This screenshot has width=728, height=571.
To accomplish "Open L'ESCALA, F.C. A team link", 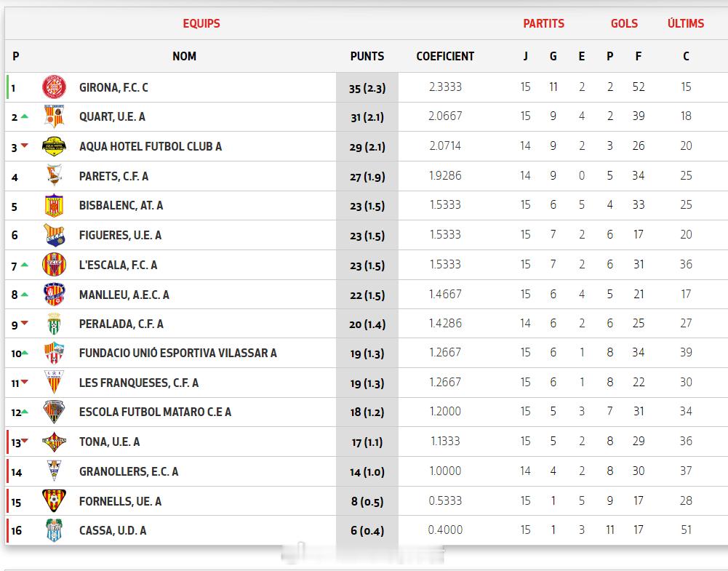I will click(x=119, y=265).
